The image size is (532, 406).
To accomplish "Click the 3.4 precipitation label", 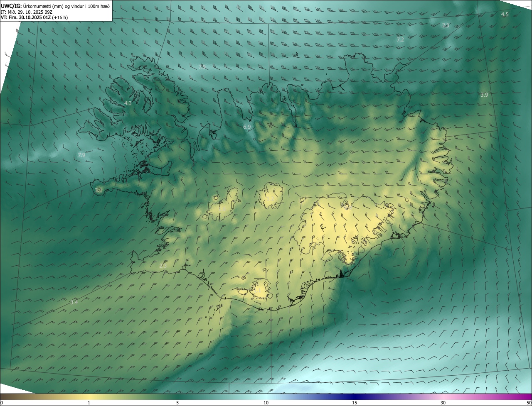I will [74, 302].
